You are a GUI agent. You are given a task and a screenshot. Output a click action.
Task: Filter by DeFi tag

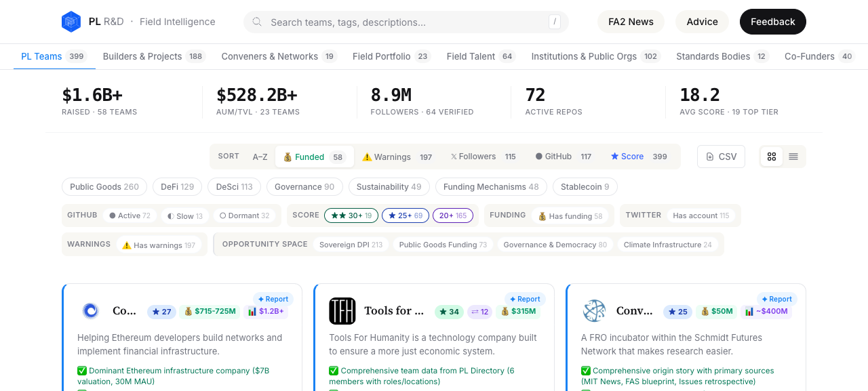click(x=177, y=186)
